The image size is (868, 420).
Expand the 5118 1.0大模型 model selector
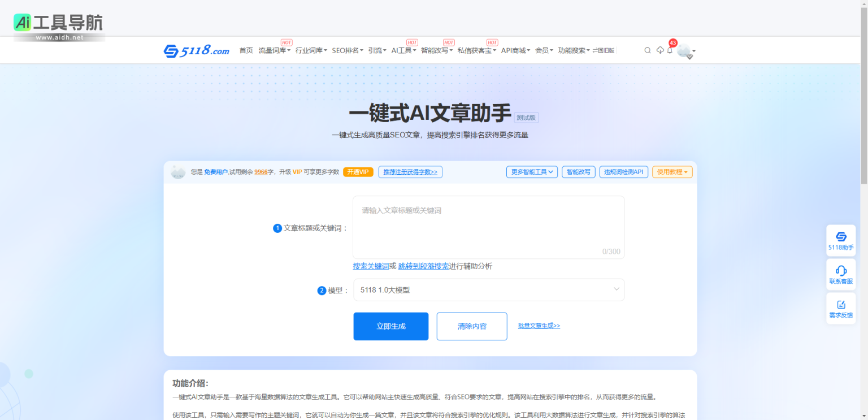pos(488,289)
